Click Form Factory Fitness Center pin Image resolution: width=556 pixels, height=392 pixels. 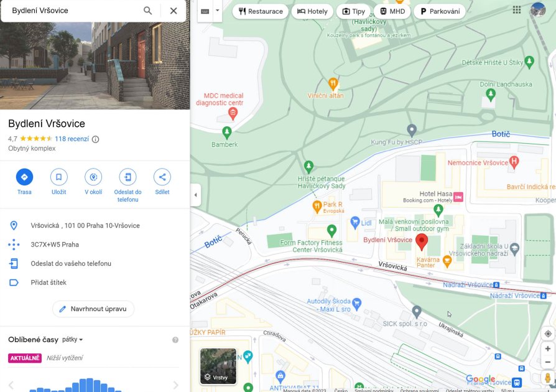(331, 231)
